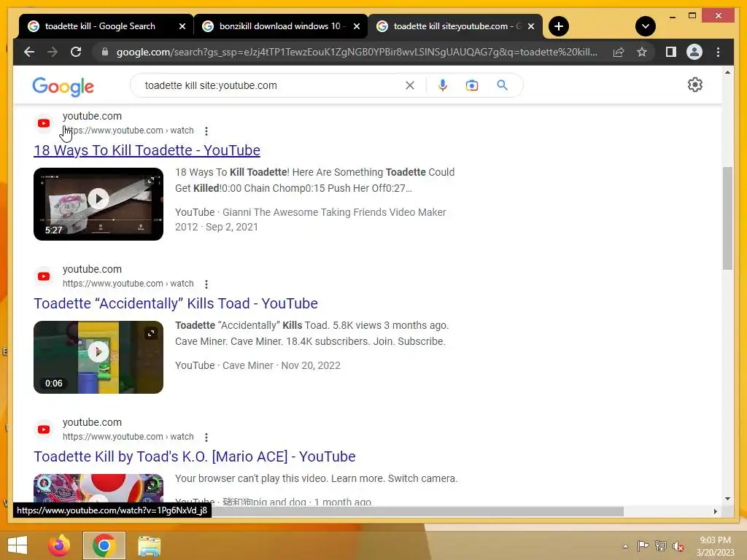Switch to bonzikill download windows 10 tab
Image resolution: width=747 pixels, height=560 pixels.
click(x=280, y=26)
